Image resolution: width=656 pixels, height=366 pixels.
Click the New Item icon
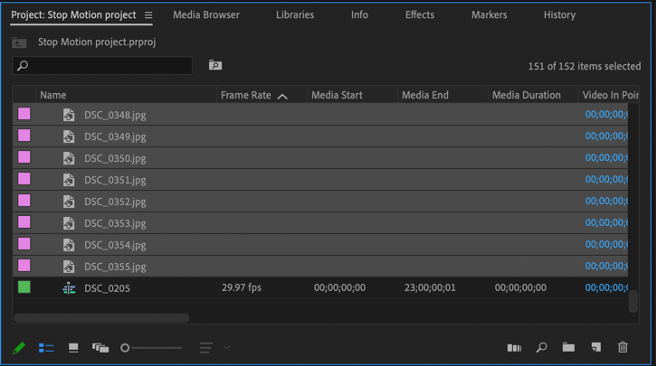pos(596,347)
